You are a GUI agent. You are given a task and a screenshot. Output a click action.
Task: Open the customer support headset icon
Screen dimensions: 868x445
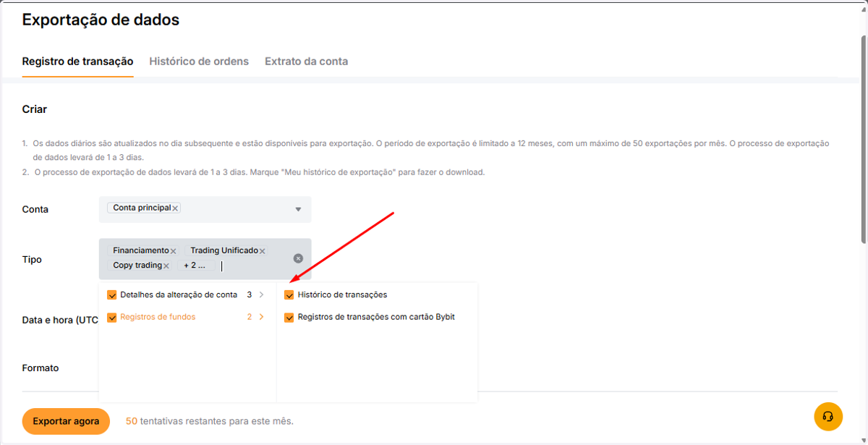click(828, 416)
